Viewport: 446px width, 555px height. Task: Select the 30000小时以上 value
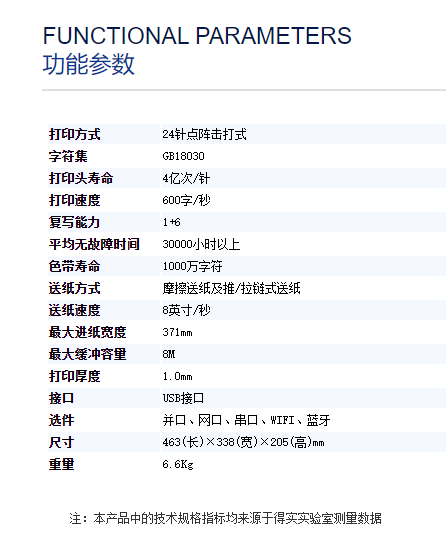[201, 244]
